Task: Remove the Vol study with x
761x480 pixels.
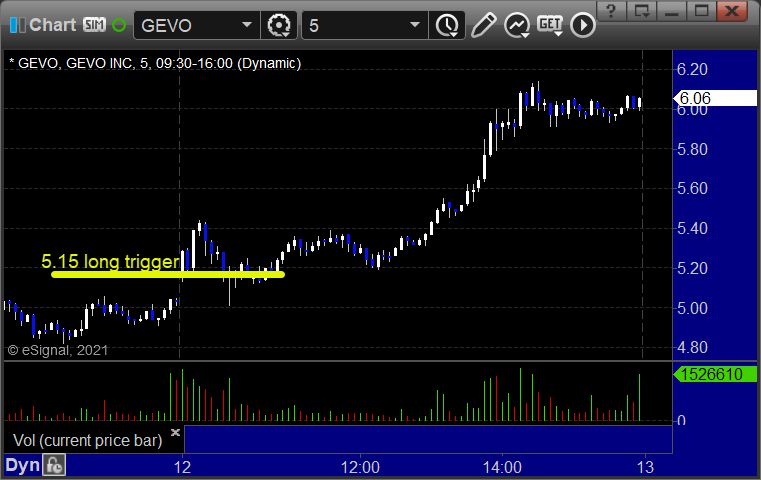Action: coord(175,432)
